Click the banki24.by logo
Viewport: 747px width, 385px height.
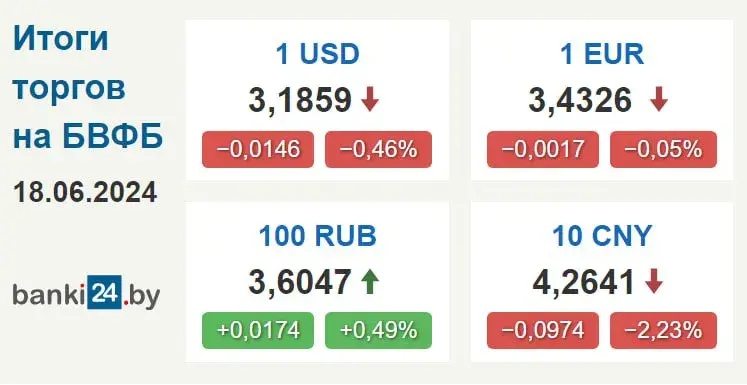click(86, 293)
